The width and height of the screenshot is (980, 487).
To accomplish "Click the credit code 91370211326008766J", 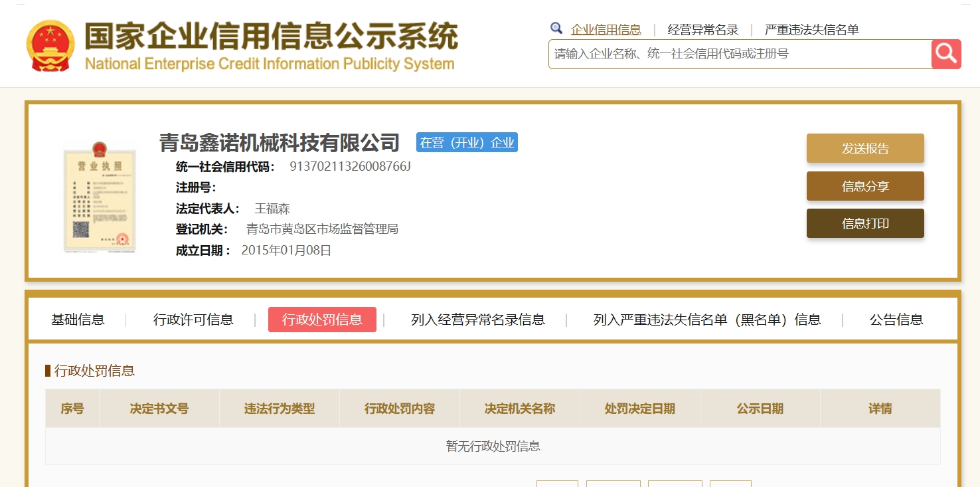I will click(x=350, y=166).
